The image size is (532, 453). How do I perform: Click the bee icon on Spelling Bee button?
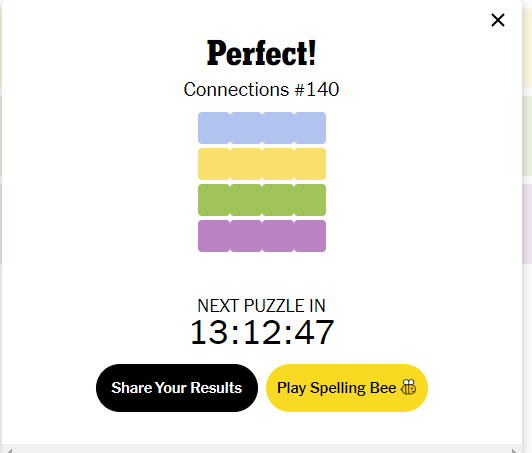click(x=408, y=387)
